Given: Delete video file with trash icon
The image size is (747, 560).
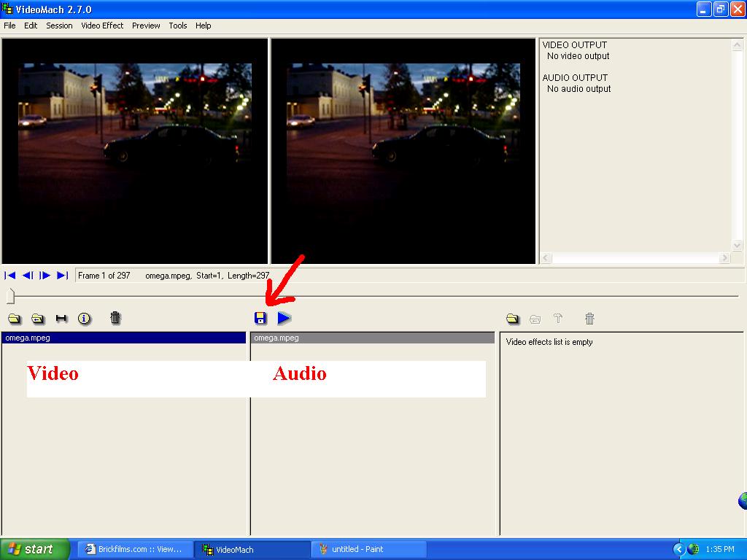Looking at the screenshot, I should pyautogui.click(x=115, y=318).
